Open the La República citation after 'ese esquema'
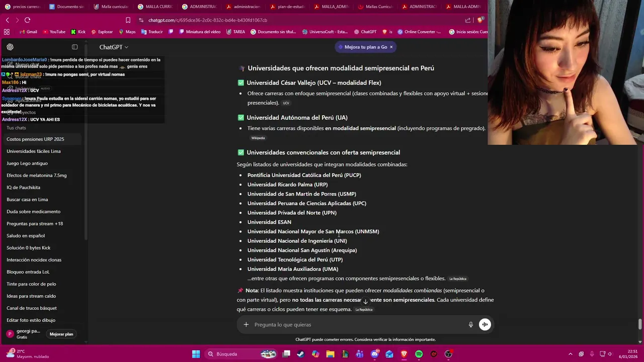 click(364, 310)
